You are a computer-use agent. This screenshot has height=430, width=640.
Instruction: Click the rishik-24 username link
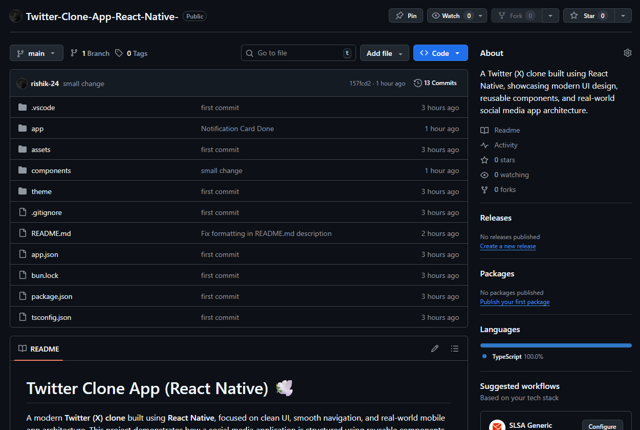45,83
